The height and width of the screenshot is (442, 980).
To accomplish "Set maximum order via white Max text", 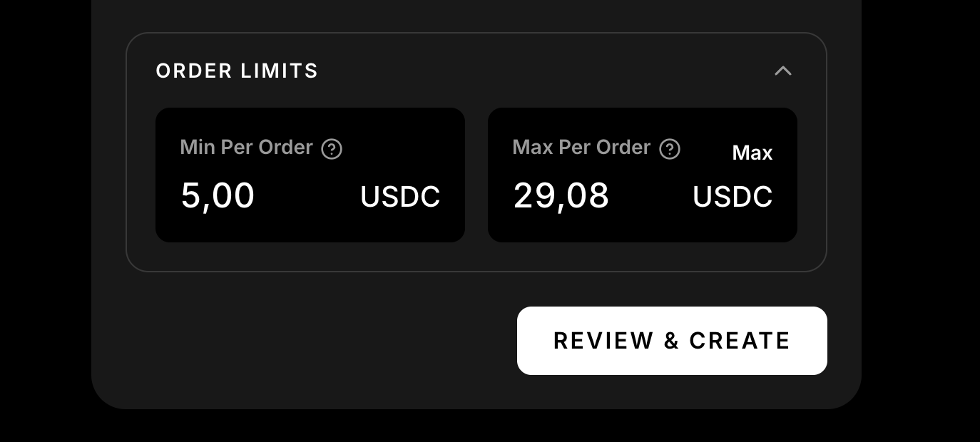I will point(752,153).
